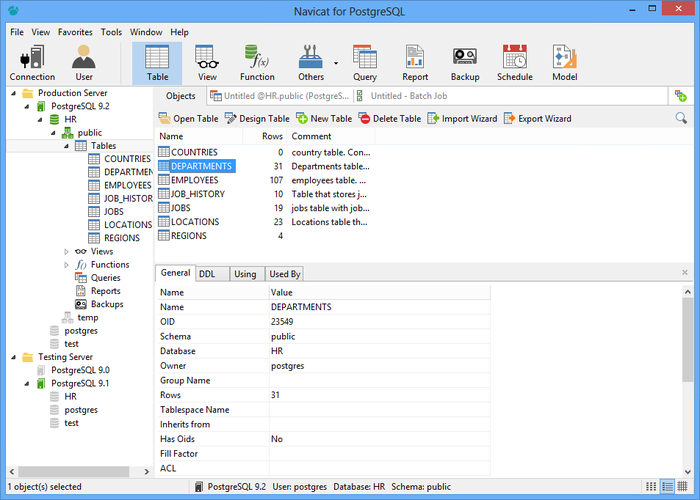Viewport: 700px width, 500px height.
Task: Open the Query toolbar icon
Action: 365,63
